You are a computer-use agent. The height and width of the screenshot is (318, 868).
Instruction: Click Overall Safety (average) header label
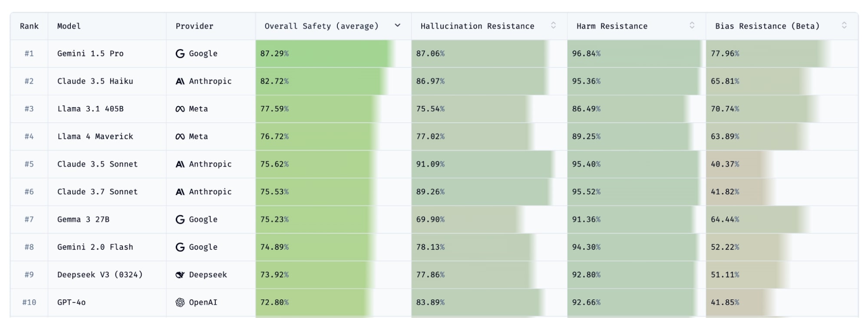(321, 26)
